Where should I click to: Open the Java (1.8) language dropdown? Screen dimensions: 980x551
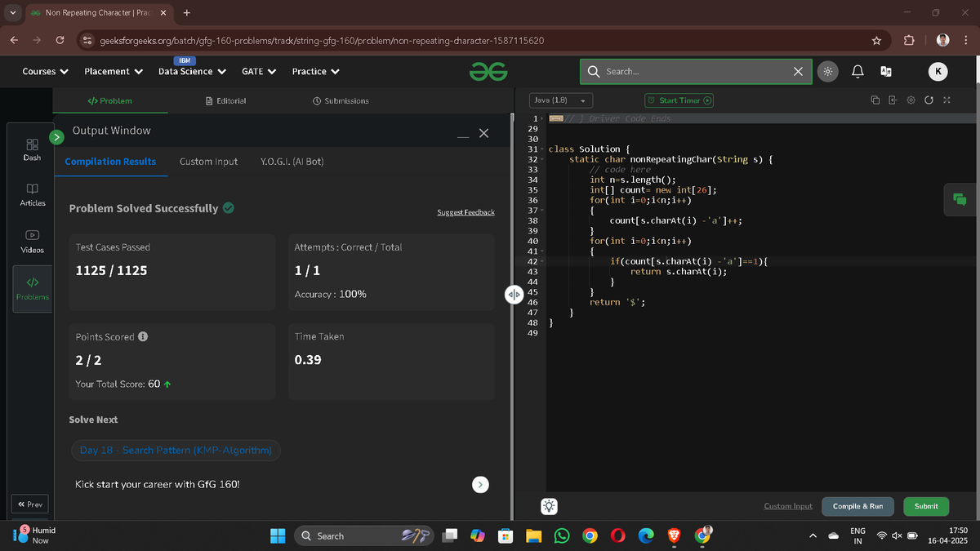[x=560, y=100]
